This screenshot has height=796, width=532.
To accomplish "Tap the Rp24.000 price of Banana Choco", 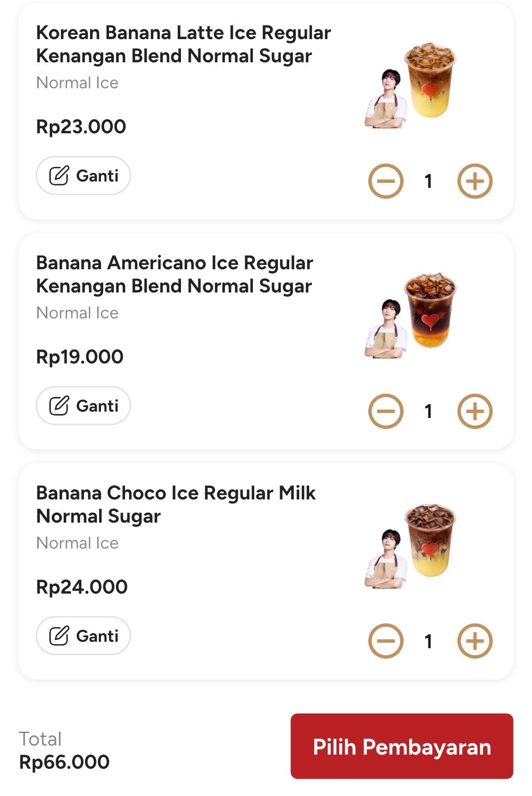I will [82, 587].
